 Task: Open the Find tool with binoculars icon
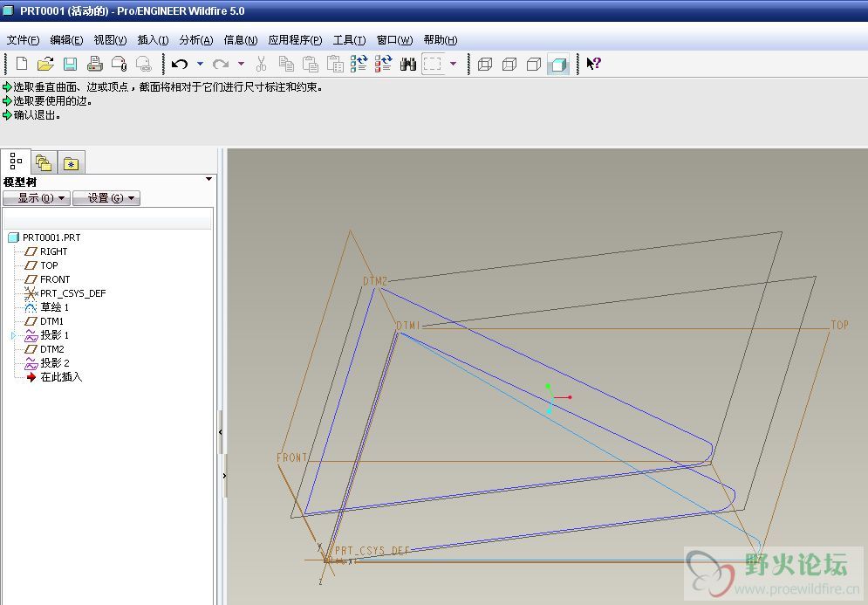pyautogui.click(x=407, y=65)
